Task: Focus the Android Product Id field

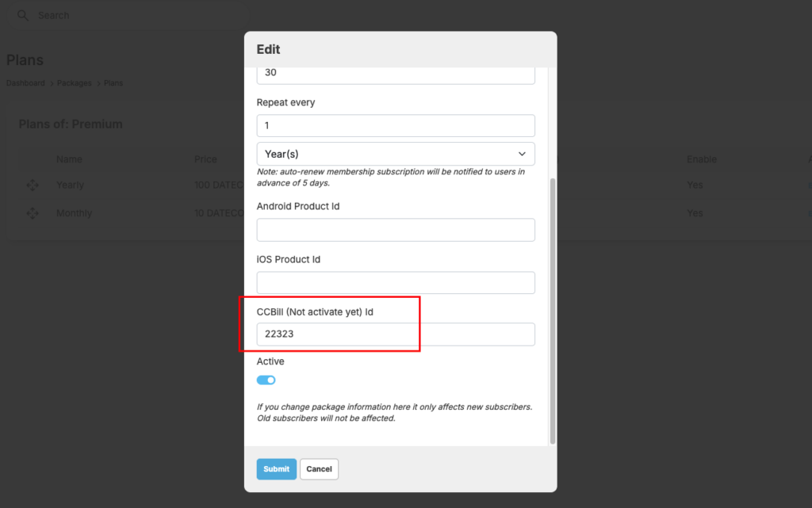Action: [396, 230]
